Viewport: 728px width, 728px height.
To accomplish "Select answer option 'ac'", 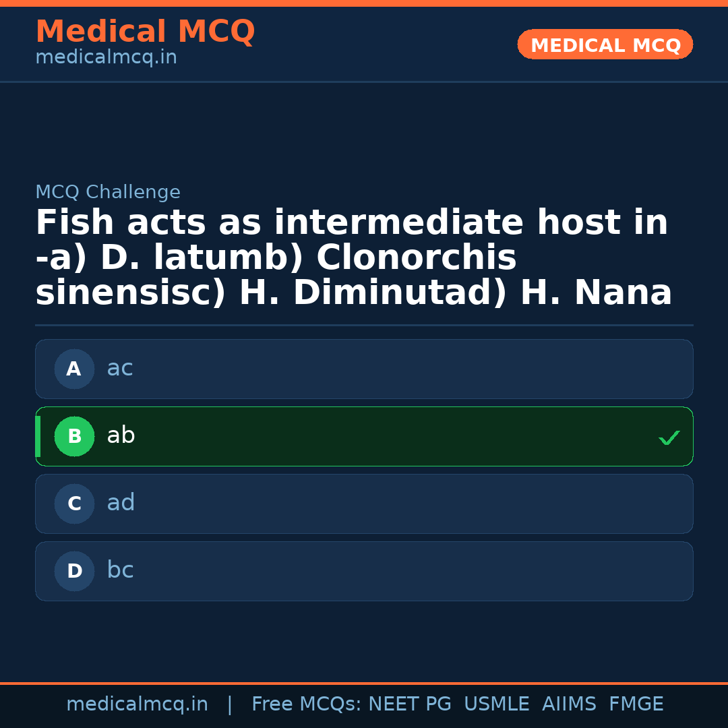I will 364,369.
